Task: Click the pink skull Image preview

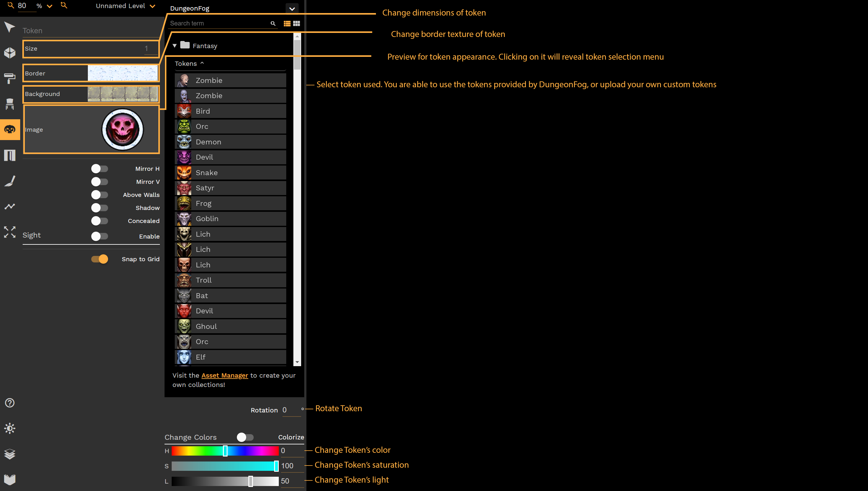Action: 123,130
